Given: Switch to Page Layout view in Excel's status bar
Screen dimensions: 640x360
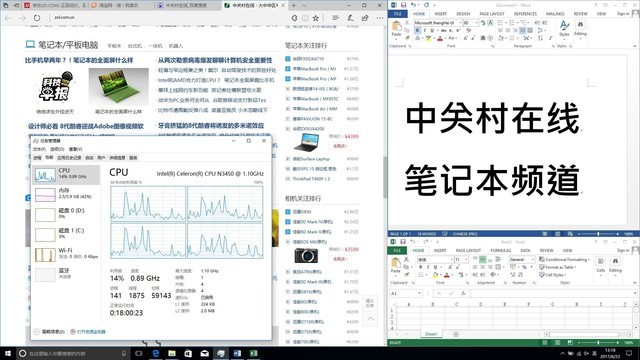Looking at the screenshot, I should [x=557, y=342].
